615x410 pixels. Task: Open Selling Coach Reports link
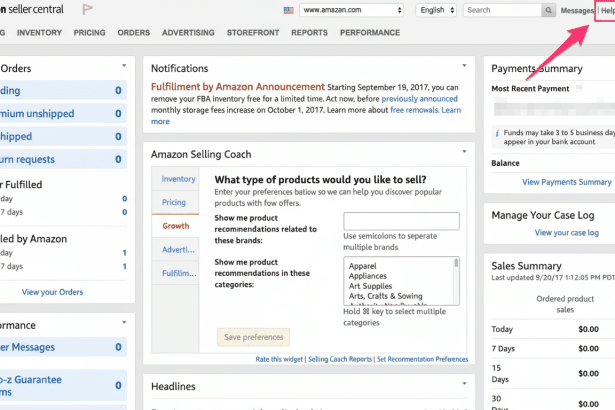pos(340,359)
